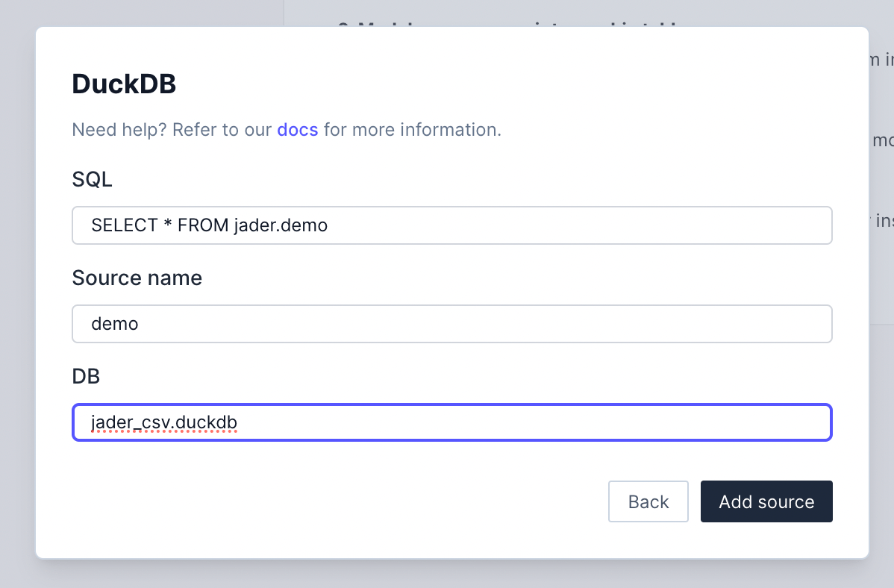This screenshot has height=588, width=894.
Task: Click the SQL field label
Action: click(x=92, y=179)
